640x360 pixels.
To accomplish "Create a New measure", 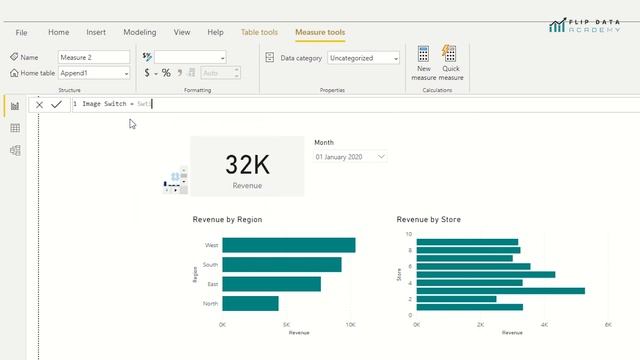I will click(423, 63).
